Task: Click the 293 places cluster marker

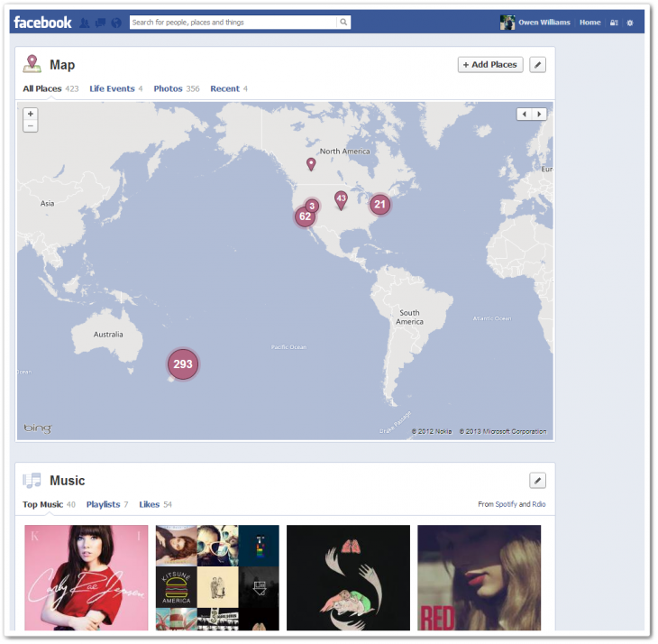Action: pos(183,364)
